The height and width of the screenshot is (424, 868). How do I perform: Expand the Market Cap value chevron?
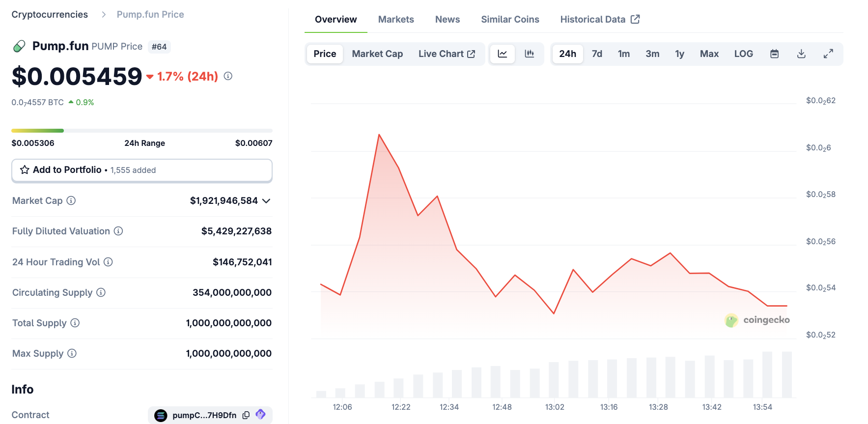click(266, 201)
